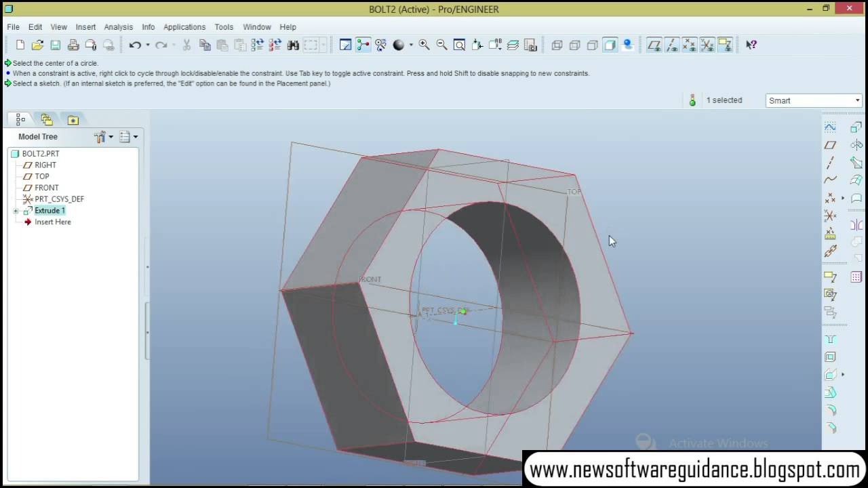Image resolution: width=868 pixels, height=488 pixels.
Task: Create a datum coordinate system icon
Action: [x=830, y=216]
